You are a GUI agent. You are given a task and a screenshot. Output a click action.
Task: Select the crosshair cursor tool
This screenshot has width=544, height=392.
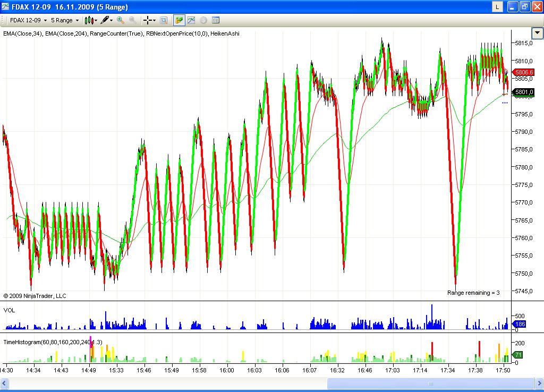[x=148, y=21]
